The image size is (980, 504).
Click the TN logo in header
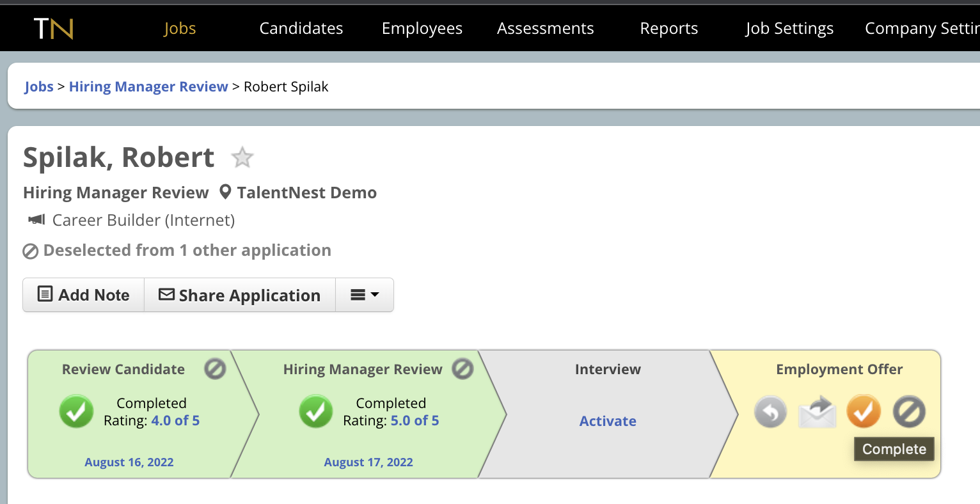54,28
